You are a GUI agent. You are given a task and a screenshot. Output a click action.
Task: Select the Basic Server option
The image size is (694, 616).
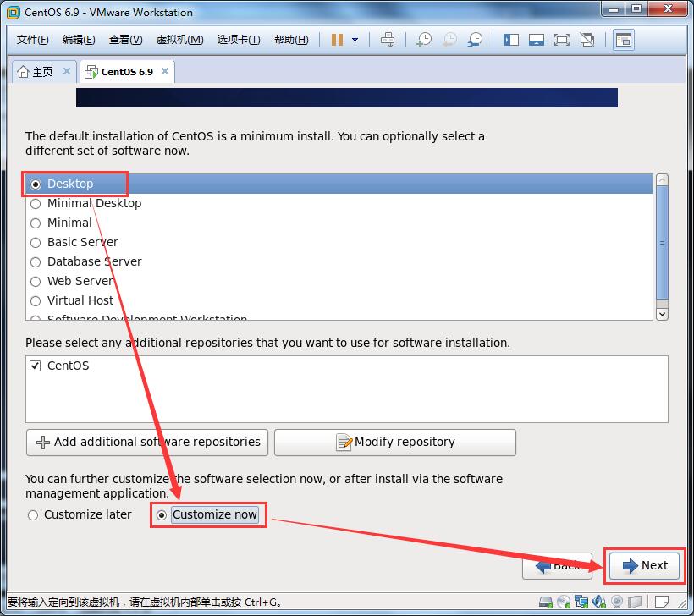[x=36, y=243]
